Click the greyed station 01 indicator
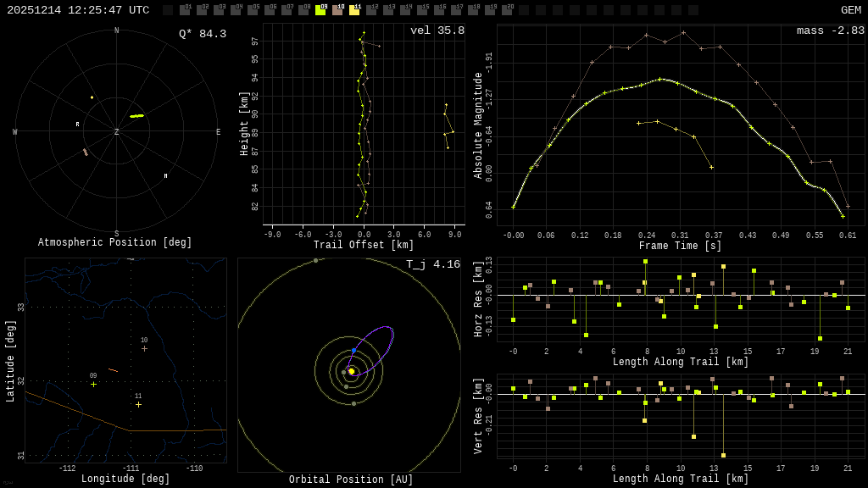 pos(185,10)
